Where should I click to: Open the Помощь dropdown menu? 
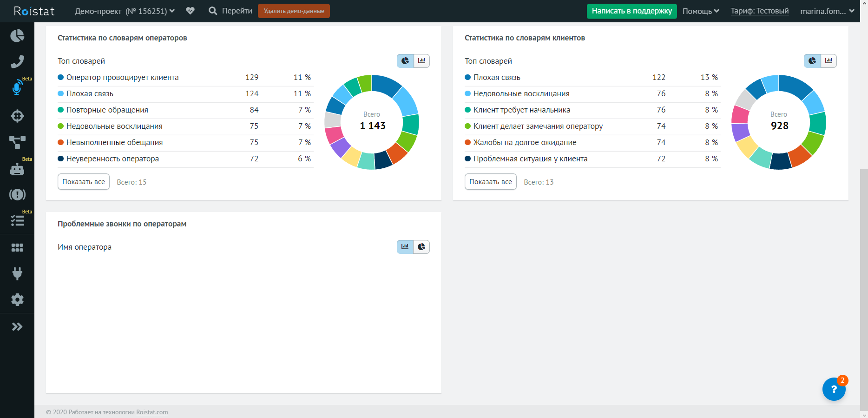pos(701,11)
